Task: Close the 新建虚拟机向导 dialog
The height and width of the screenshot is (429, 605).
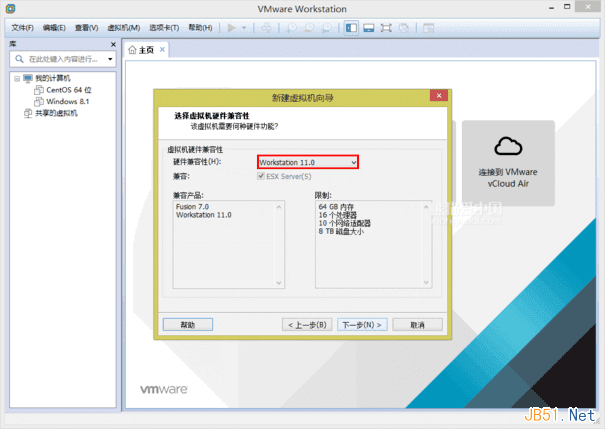Action: tap(439, 95)
